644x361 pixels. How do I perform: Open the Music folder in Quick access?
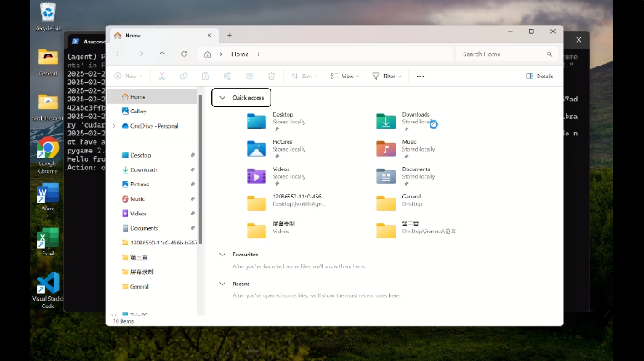pos(406,149)
